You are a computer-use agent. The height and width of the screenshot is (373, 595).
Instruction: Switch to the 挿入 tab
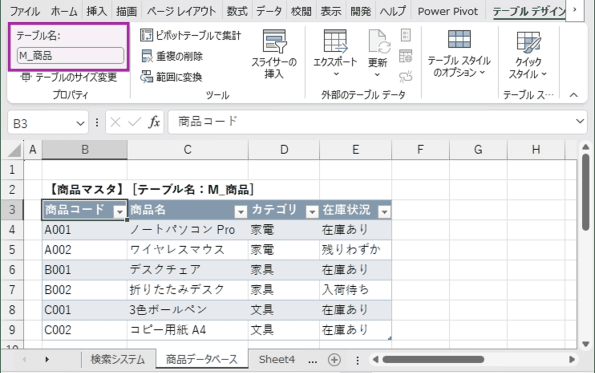tap(96, 11)
